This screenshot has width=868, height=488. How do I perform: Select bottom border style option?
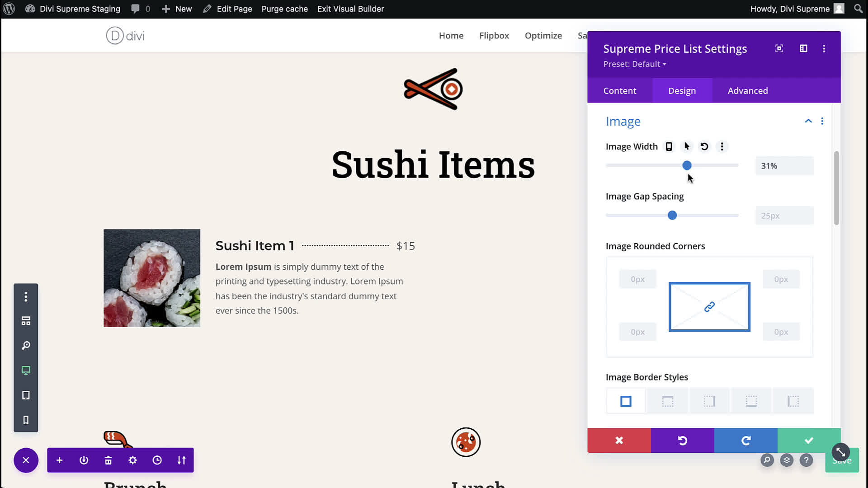[751, 401]
